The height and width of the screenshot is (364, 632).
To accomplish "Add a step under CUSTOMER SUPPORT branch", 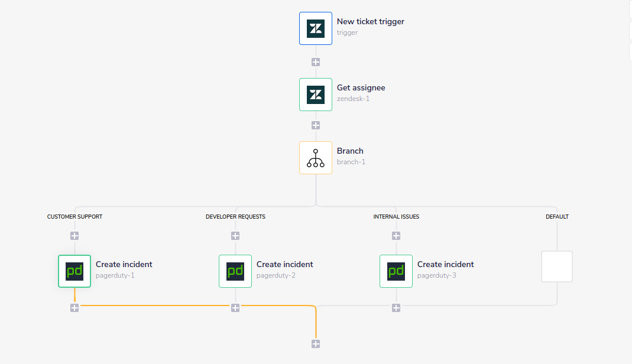I will [74, 235].
